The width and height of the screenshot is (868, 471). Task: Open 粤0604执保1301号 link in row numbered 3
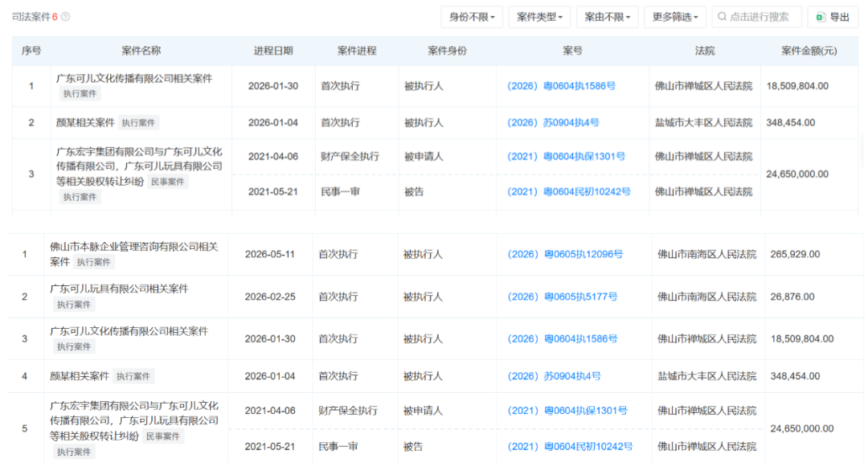pyautogui.click(x=567, y=156)
